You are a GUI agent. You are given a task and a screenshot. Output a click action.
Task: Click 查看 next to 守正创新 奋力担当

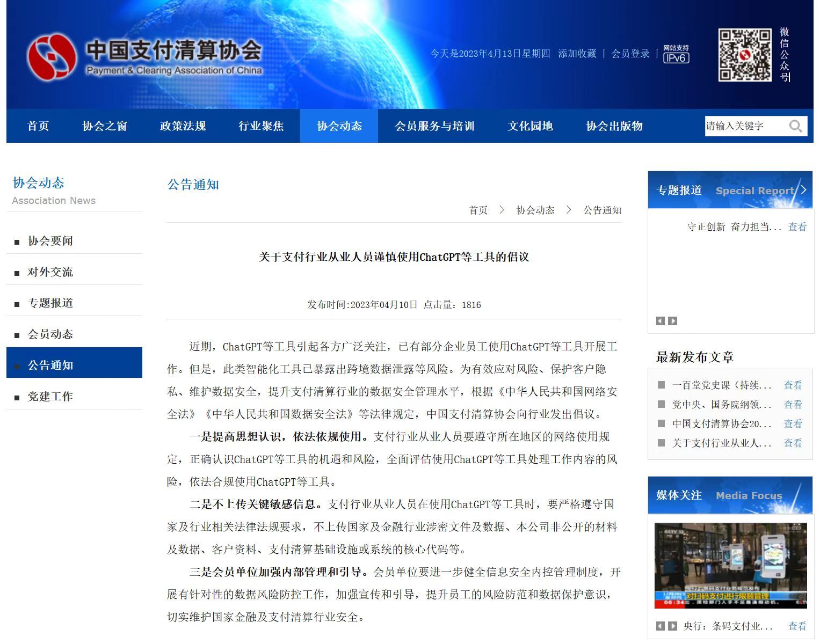click(x=797, y=227)
